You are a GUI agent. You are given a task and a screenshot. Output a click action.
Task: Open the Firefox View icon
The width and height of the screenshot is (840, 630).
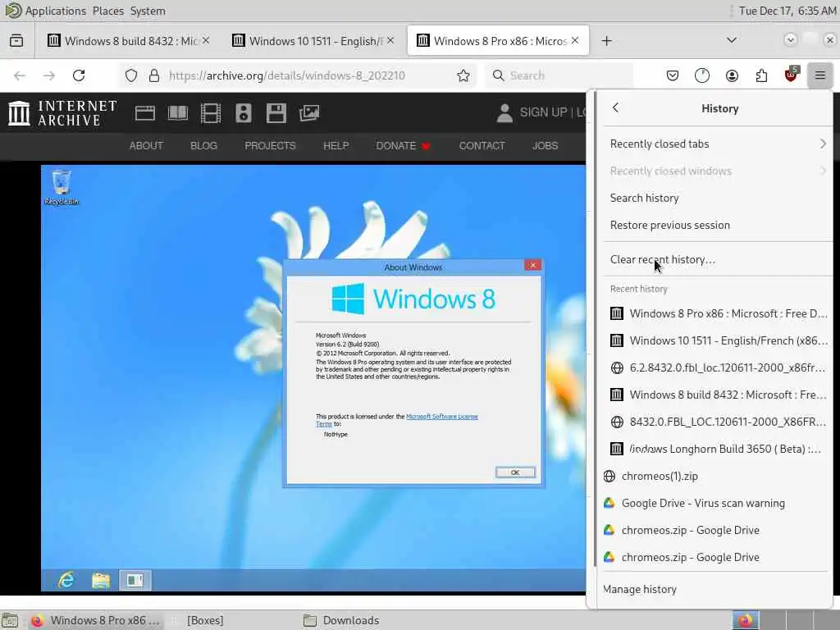coord(16,41)
